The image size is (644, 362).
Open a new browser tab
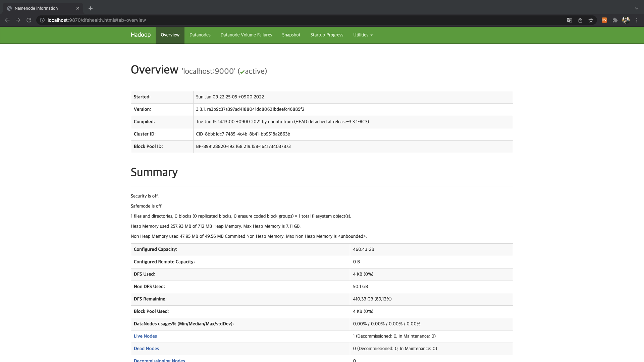click(x=91, y=8)
